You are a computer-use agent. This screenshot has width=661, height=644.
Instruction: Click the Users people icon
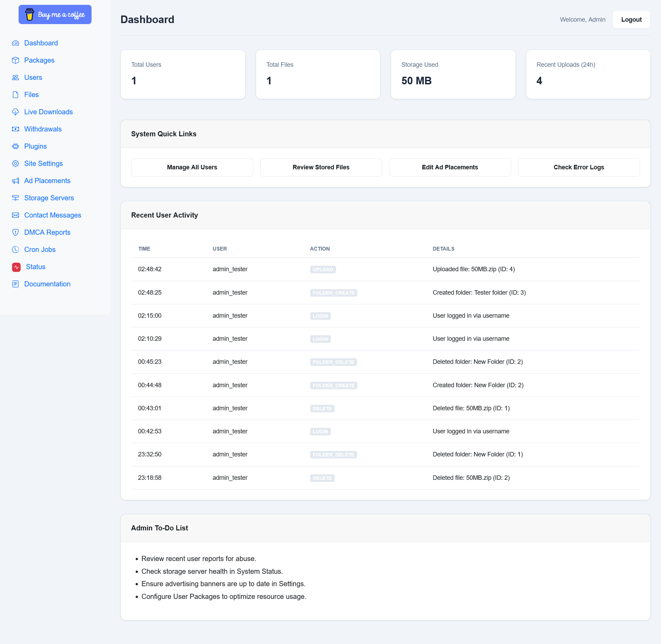(15, 77)
